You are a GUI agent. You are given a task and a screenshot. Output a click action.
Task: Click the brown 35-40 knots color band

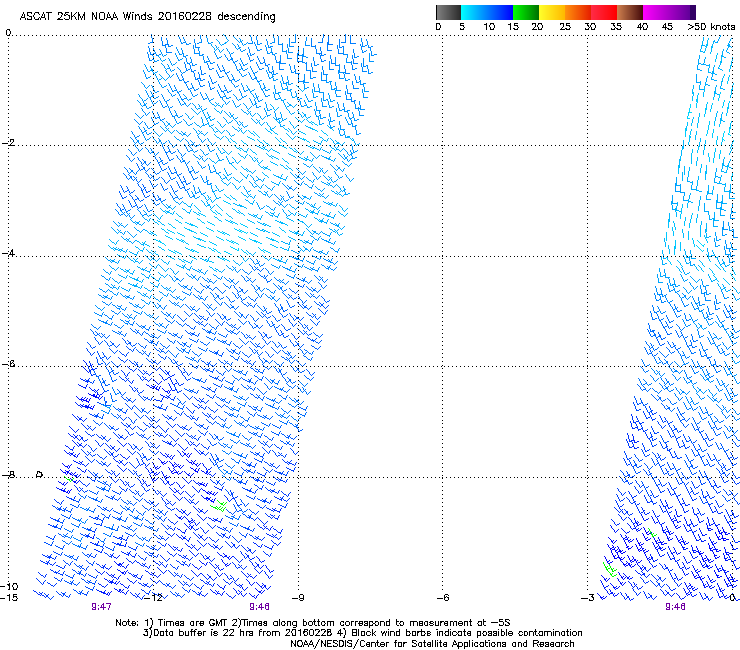point(630,12)
